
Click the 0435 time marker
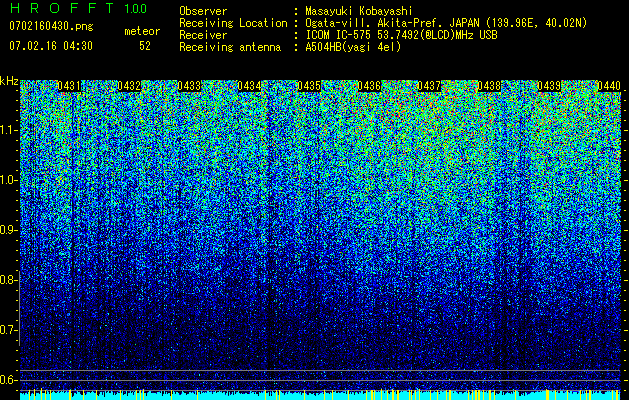(x=309, y=86)
